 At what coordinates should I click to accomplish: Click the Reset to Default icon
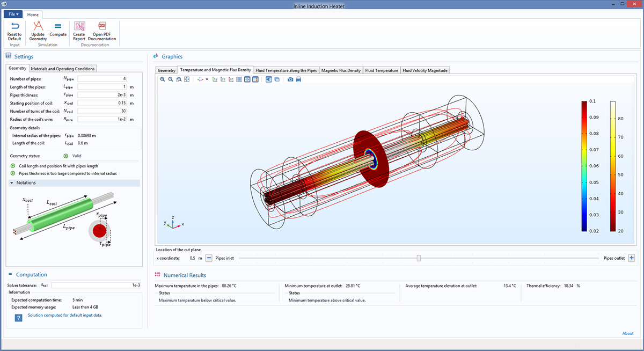(14, 26)
